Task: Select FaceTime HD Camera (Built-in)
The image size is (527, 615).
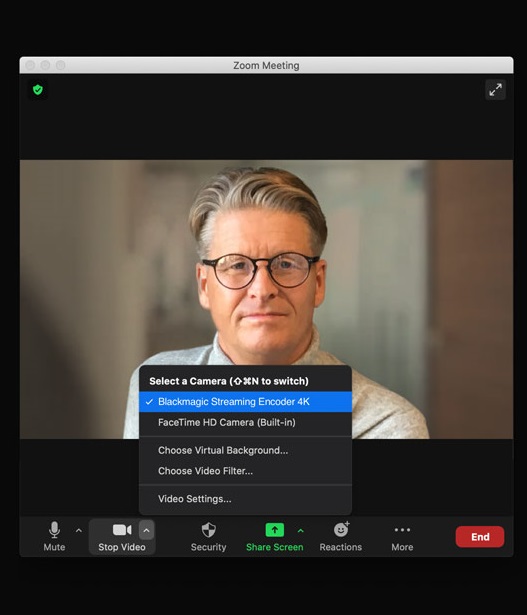Action: coord(245,422)
